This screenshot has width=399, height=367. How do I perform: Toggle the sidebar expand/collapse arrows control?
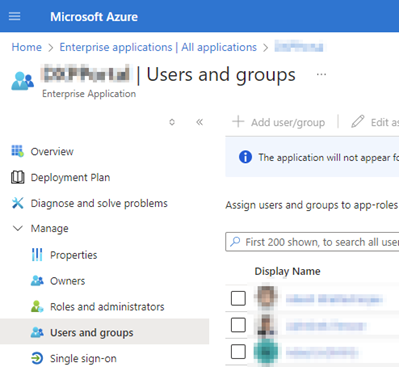[172, 122]
